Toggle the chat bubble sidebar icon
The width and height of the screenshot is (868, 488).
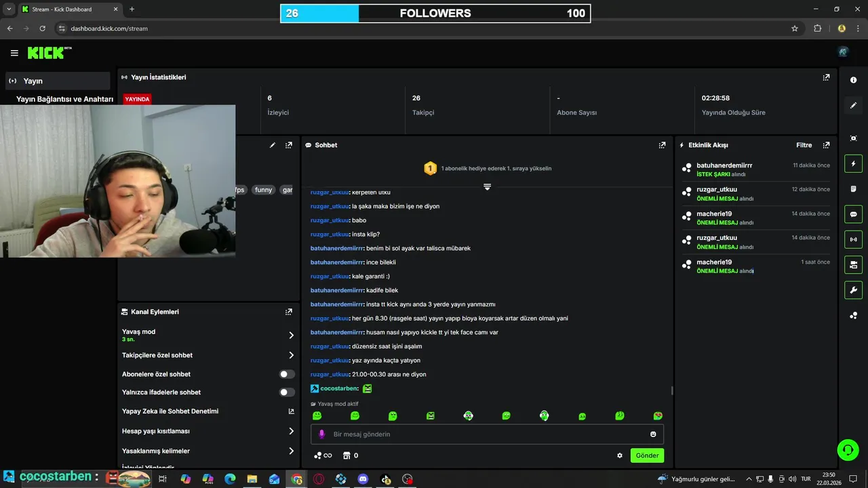pyautogui.click(x=853, y=214)
